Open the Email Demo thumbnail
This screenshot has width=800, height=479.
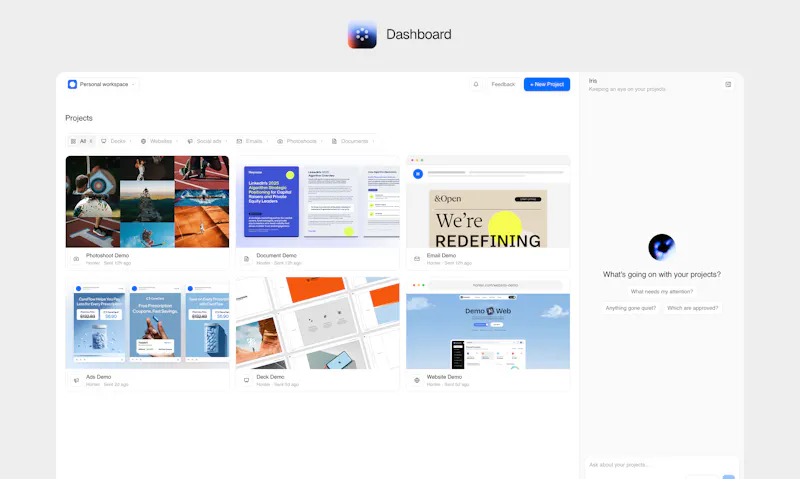click(x=488, y=201)
